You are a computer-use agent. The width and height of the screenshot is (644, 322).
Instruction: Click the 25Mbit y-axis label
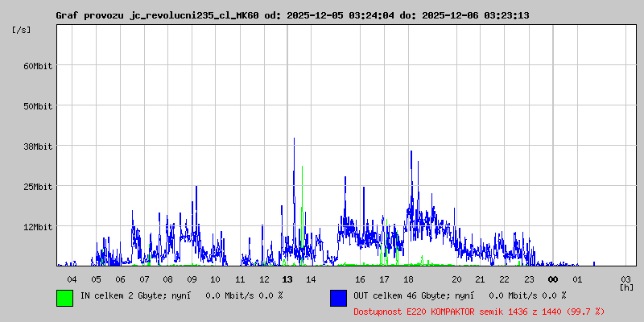tap(37, 187)
